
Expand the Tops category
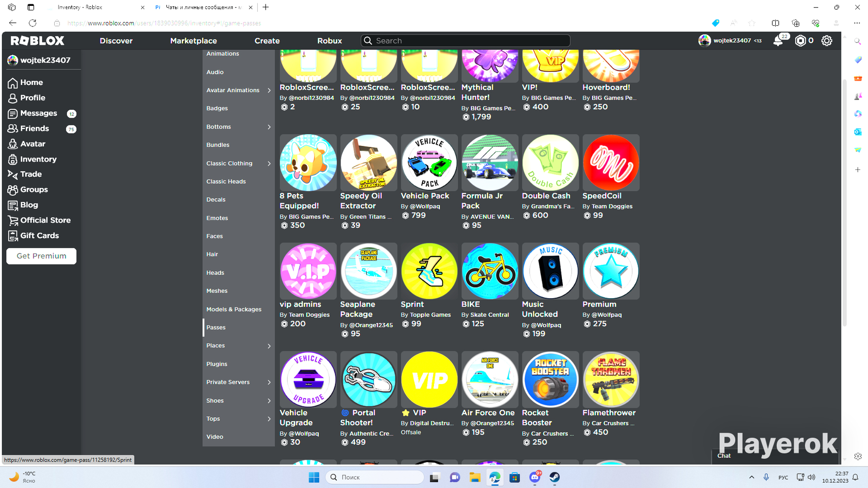tap(269, 419)
